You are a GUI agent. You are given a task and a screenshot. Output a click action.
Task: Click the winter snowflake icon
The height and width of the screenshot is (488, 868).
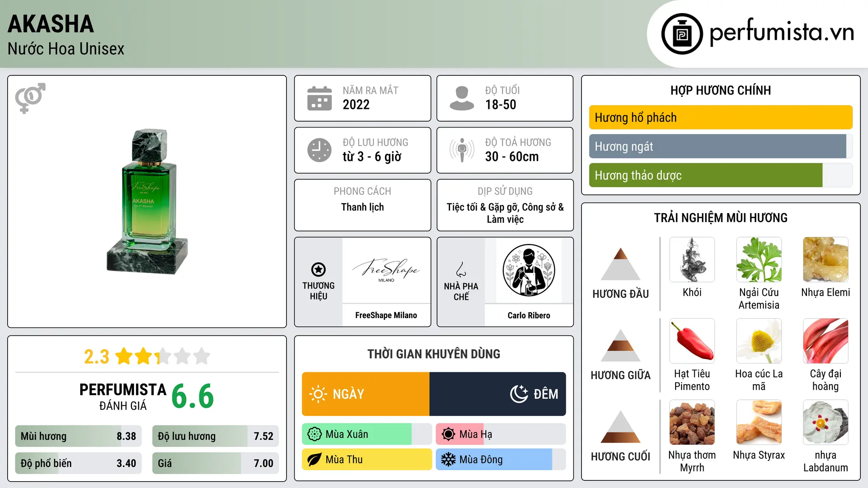point(448,460)
